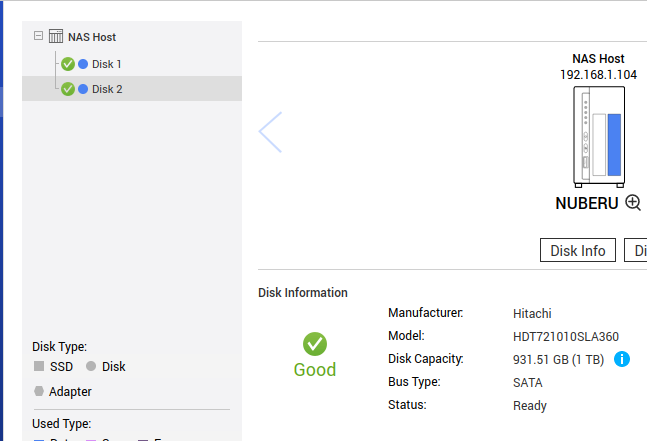The width and height of the screenshot is (647, 441).
Task: Click the green check icon beside Disk 1
Action: (68, 64)
